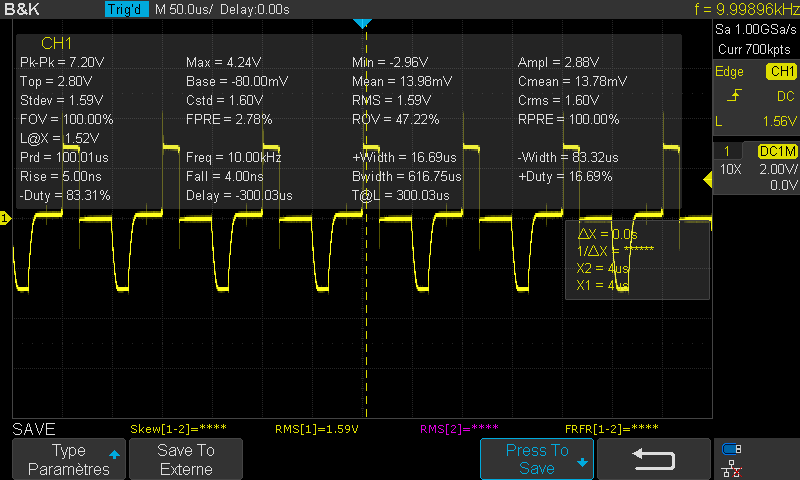Viewport: 800px width, 480px height.
Task: Click the -Duty = 83.31% measurement
Action: 65,195
